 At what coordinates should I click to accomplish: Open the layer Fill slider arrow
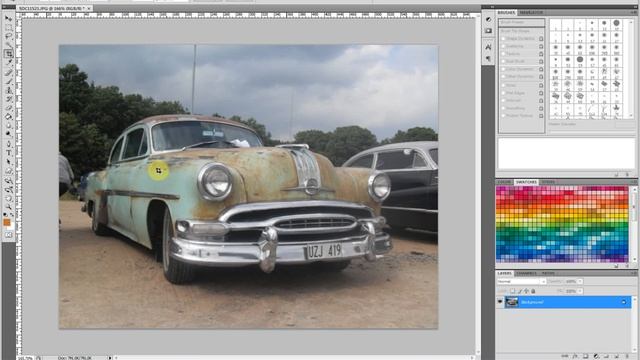(580, 291)
